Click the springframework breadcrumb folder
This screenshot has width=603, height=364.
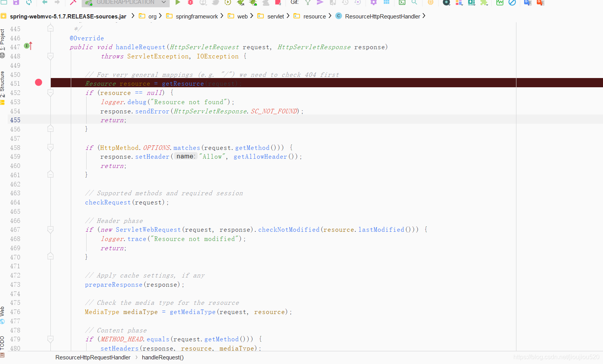(x=197, y=16)
